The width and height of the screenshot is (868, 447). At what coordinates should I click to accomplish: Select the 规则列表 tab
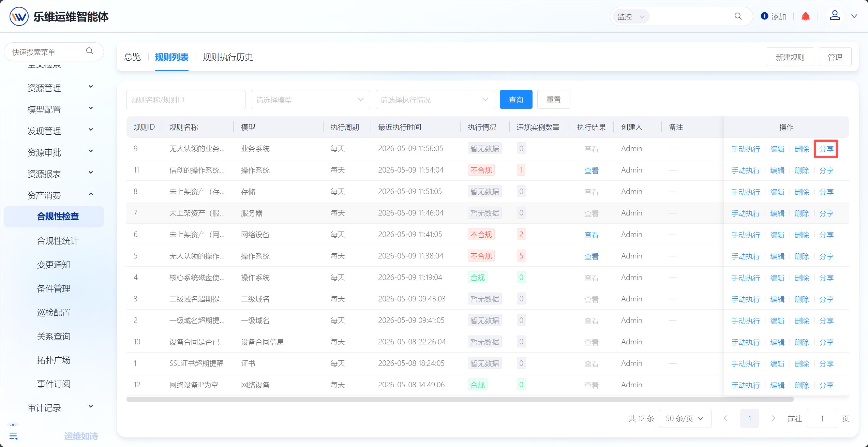coord(171,57)
